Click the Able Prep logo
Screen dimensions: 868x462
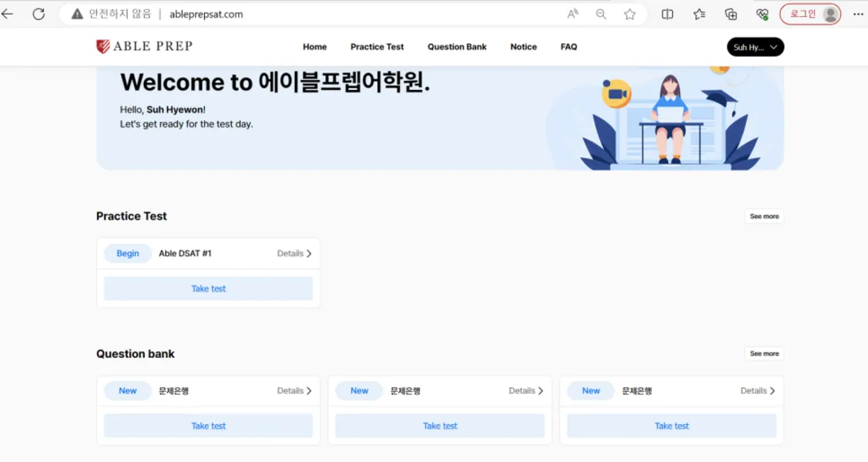(x=144, y=46)
